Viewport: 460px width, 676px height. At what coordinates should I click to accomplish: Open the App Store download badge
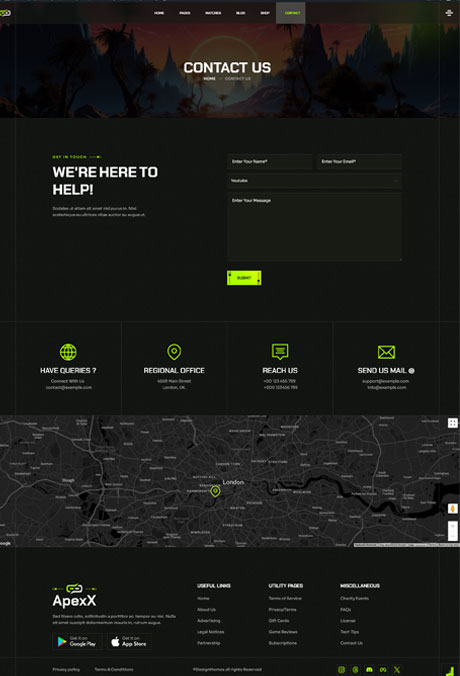click(x=129, y=641)
